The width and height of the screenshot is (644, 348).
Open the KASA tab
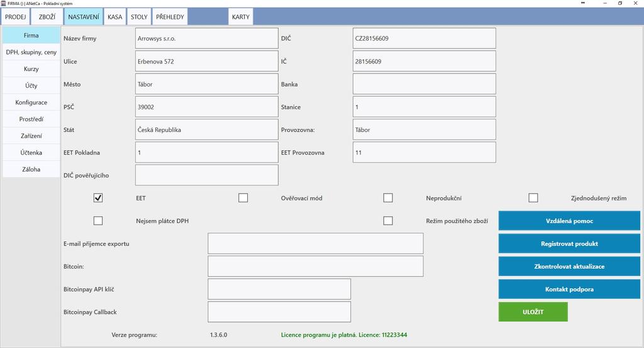114,17
